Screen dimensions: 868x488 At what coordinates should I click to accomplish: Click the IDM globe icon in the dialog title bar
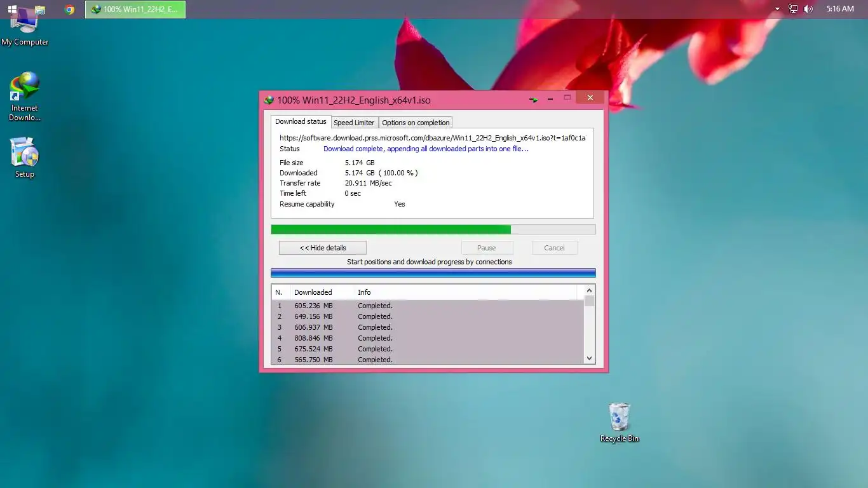269,100
